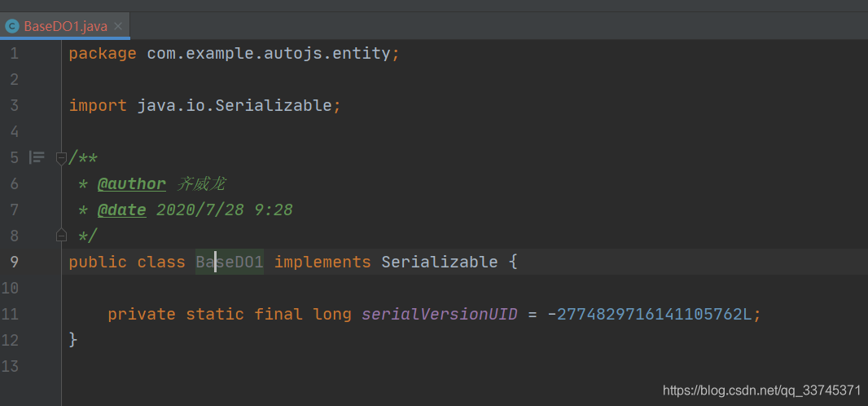
Task: Click the number -2774829716141105762L
Action: [x=650, y=314]
